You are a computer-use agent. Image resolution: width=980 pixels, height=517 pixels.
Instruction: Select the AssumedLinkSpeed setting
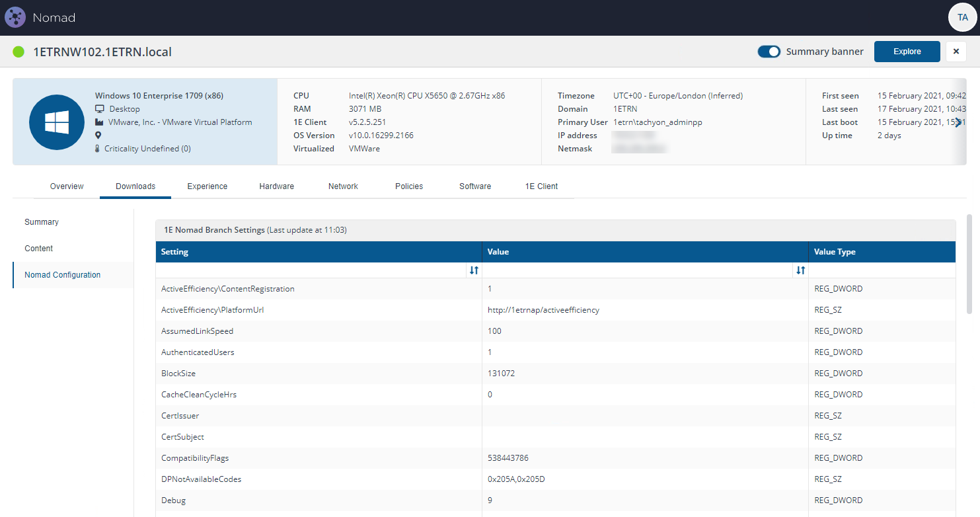[x=198, y=331]
